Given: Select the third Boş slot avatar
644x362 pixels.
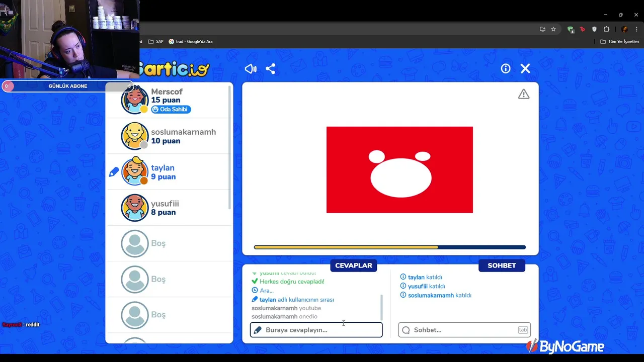Looking at the screenshot, I should [135, 315].
